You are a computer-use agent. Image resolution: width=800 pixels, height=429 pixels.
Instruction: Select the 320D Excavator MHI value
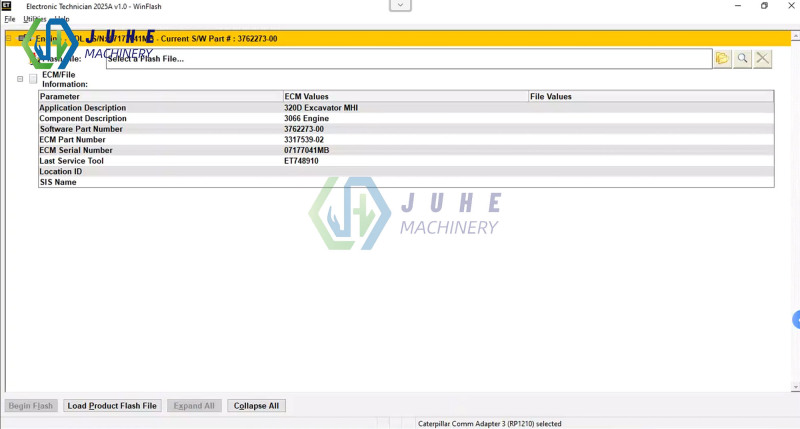pyautogui.click(x=321, y=108)
